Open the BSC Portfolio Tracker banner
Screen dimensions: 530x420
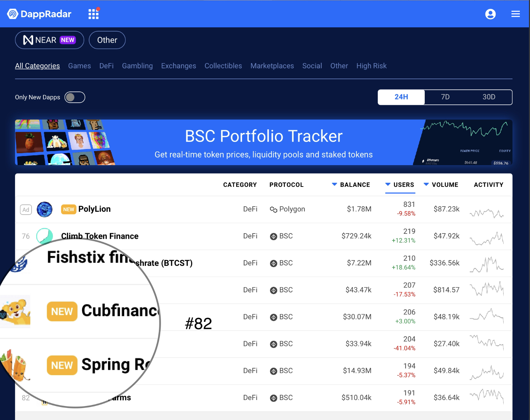264,142
